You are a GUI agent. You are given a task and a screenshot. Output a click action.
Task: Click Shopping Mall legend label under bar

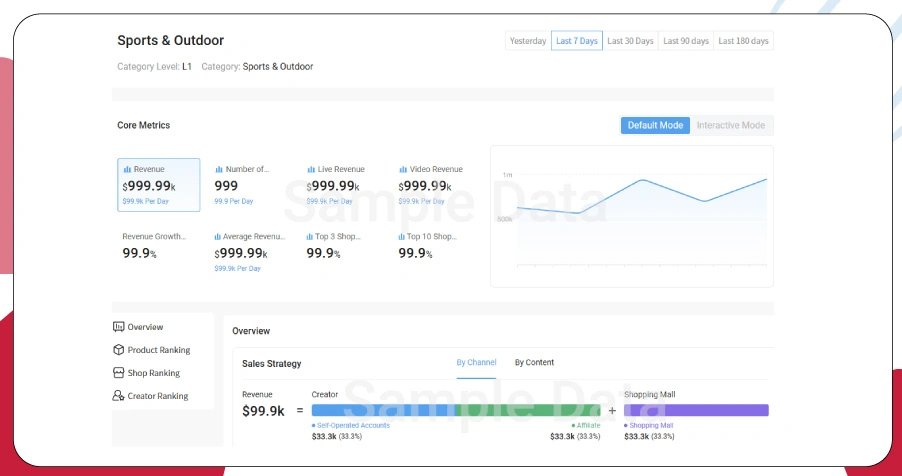coord(649,425)
